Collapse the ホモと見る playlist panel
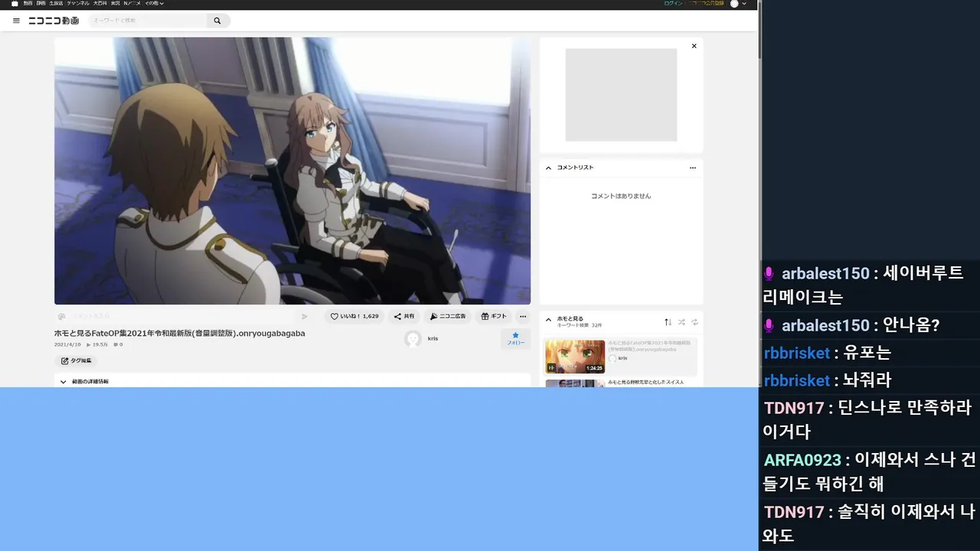This screenshot has width=980, height=551. click(x=548, y=321)
